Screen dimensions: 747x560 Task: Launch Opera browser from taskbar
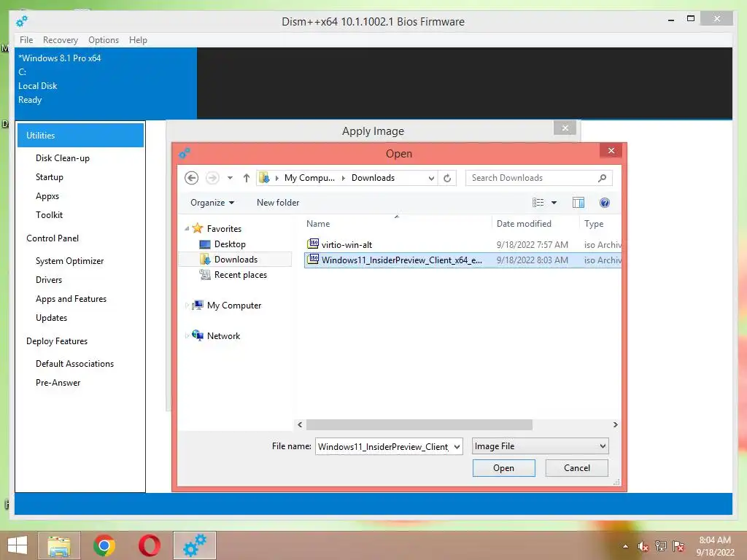pos(149,545)
